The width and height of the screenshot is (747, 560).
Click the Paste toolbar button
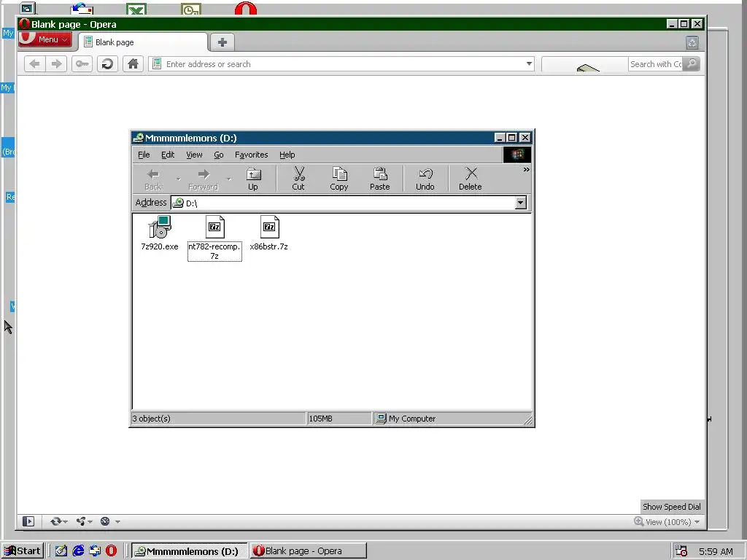[x=379, y=179]
